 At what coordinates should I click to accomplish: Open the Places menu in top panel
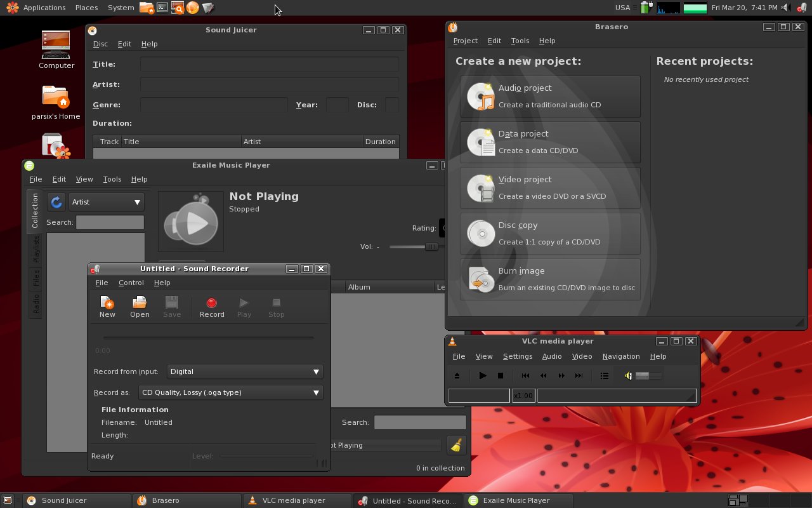86,8
